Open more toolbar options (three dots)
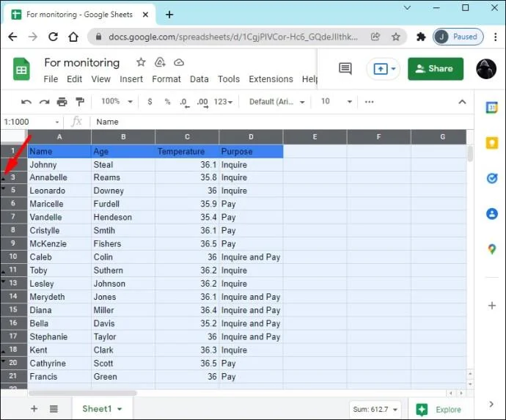The width and height of the screenshot is (506, 420). coord(369,102)
